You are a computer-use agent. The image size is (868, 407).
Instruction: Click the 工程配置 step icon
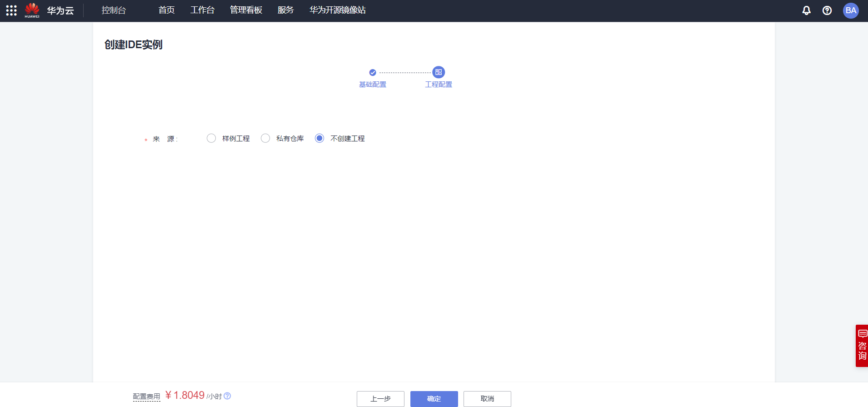pos(439,72)
